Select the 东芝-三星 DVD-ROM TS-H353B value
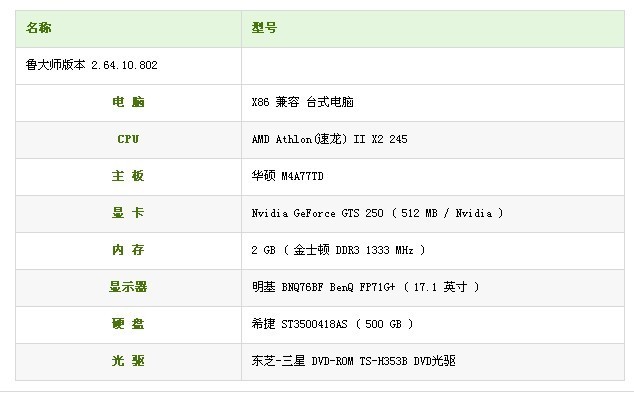 354,361
